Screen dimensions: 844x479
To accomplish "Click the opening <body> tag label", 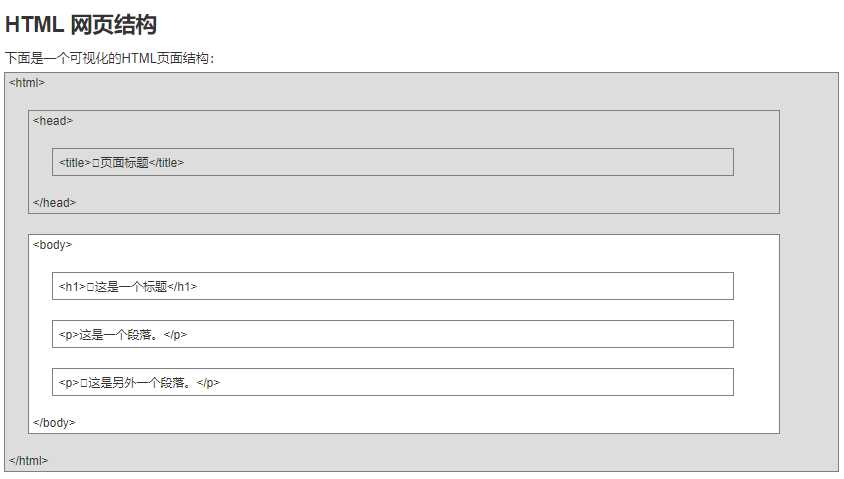I will (x=52, y=245).
